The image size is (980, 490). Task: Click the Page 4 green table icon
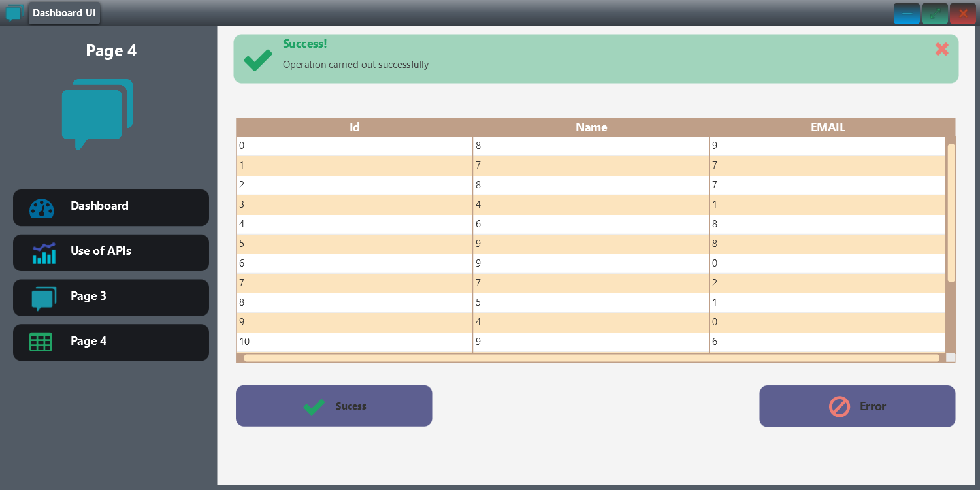pyautogui.click(x=41, y=342)
